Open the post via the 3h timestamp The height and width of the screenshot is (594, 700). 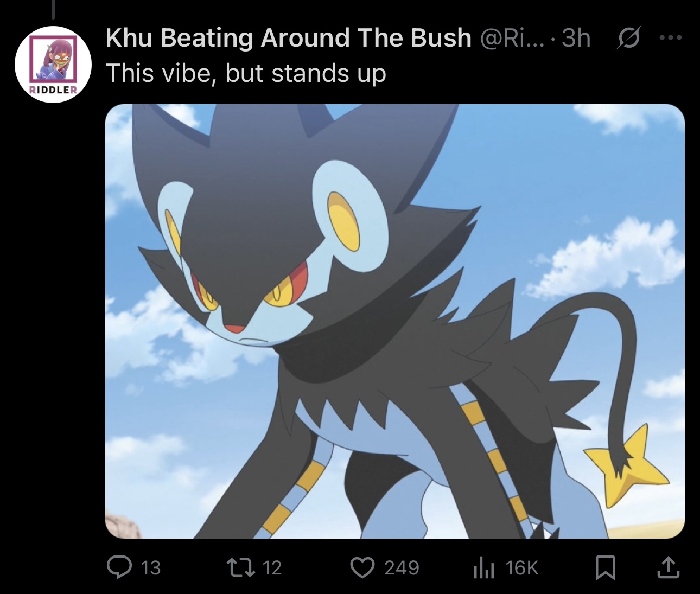coord(576,38)
